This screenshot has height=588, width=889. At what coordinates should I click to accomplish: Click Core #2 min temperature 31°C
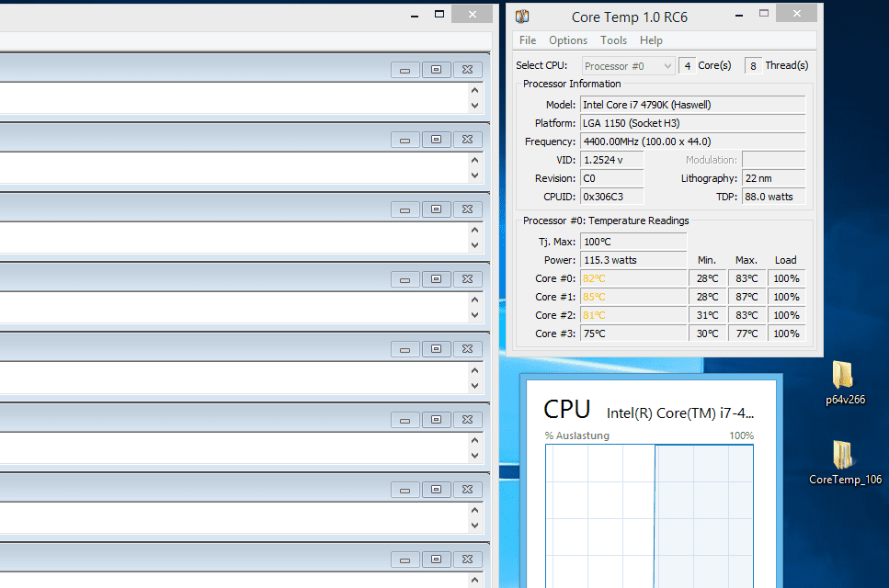pyautogui.click(x=708, y=315)
